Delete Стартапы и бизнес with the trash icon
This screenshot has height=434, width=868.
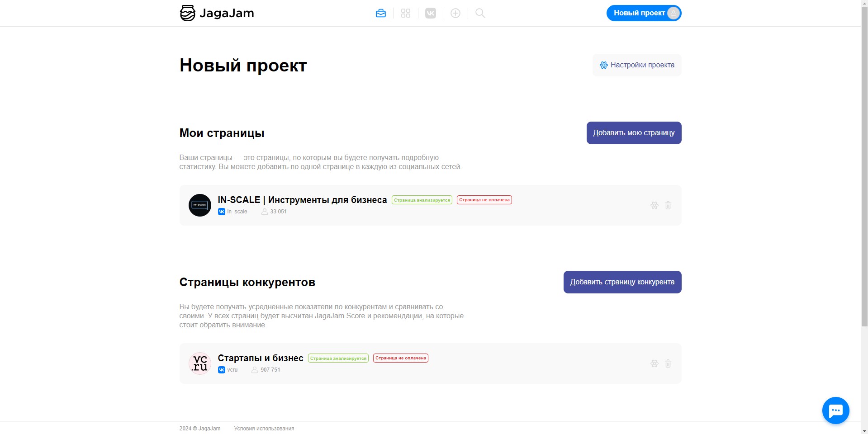click(668, 363)
